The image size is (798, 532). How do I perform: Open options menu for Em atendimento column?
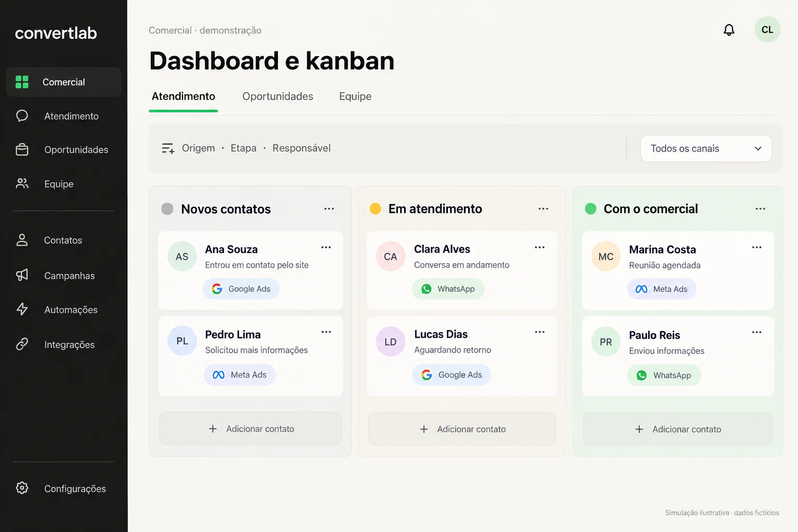543,209
